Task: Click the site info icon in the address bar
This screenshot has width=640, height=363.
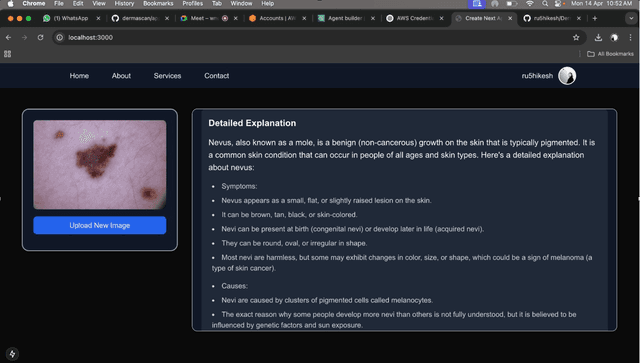Action: [60, 38]
